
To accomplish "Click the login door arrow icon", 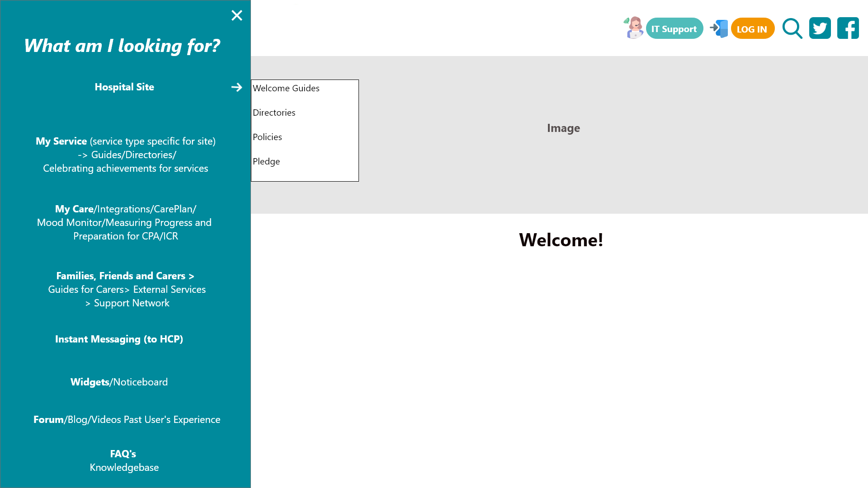I will (x=719, y=28).
